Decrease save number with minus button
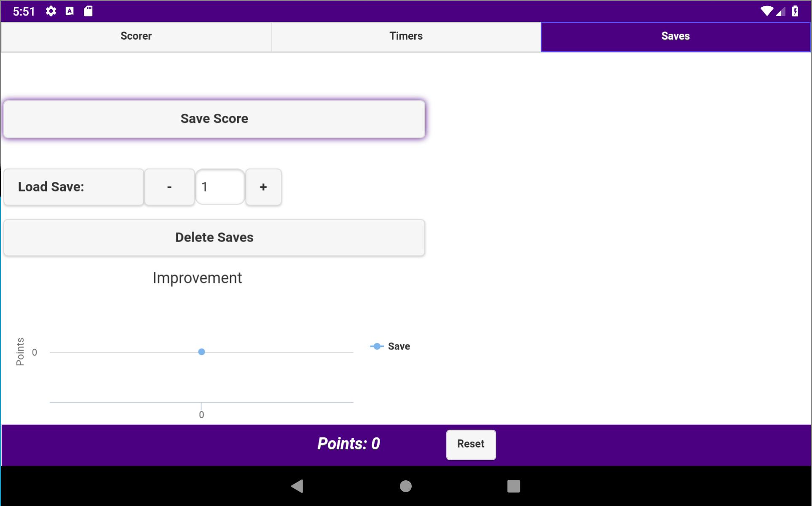 point(169,187)
